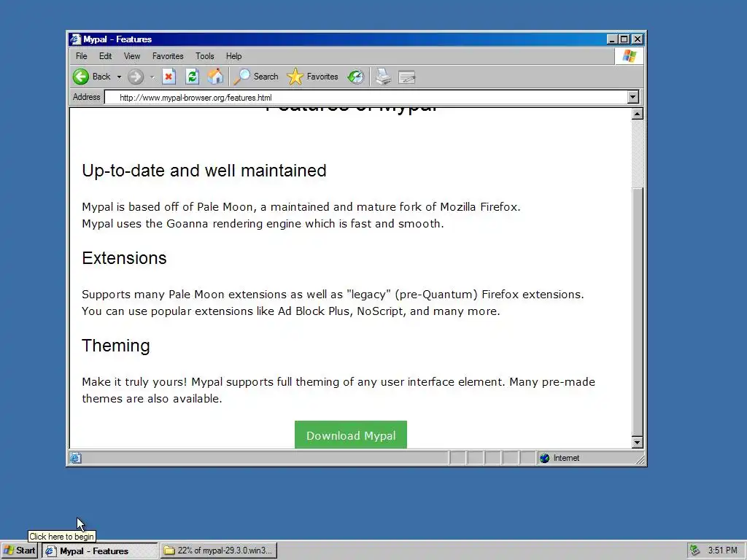Click the 'Up-to-date and well maintained' heading
Viewport: 747px width, 560px height.
pyautogui.click(x=204, y=171)
